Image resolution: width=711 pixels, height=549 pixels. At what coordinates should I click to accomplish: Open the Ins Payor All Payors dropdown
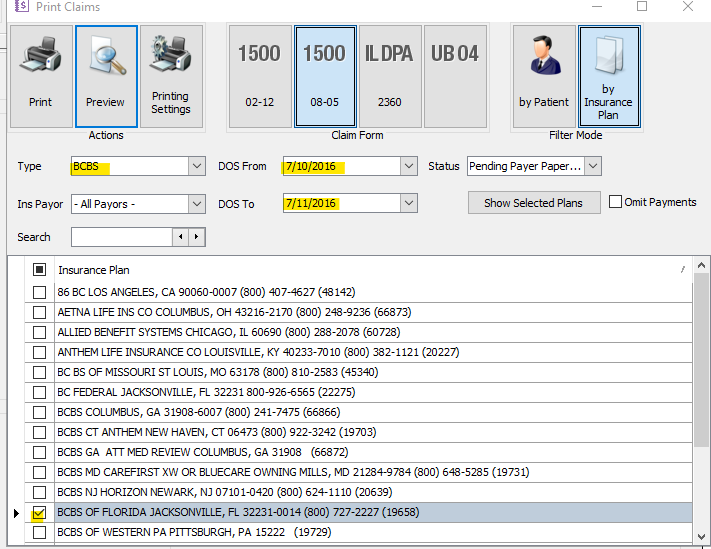click(x=197, y=204)
